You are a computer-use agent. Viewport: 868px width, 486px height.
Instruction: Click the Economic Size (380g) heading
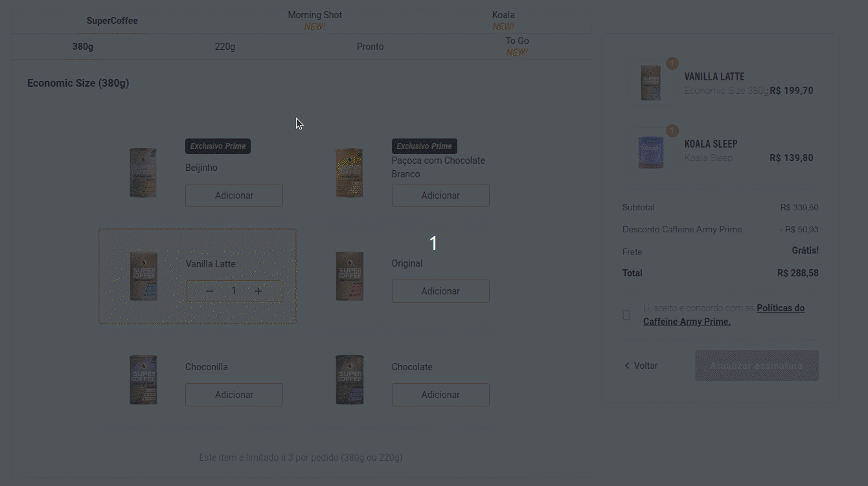pos(78,83)
